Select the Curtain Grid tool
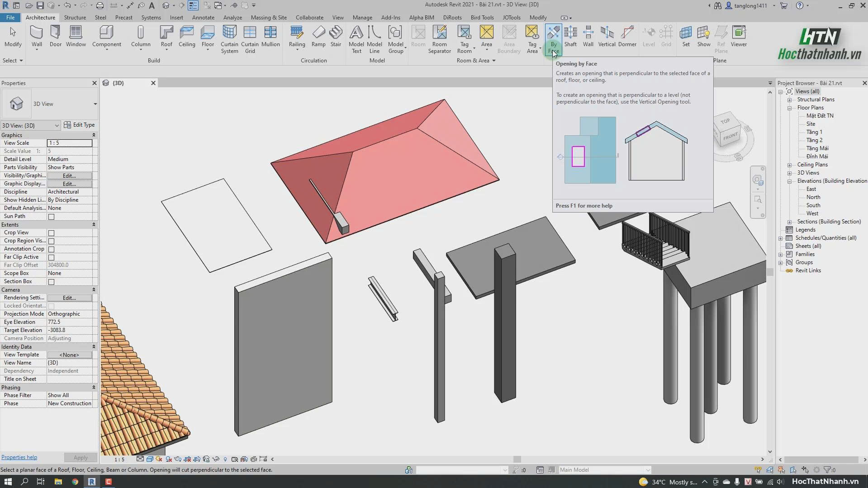Viewport: 868px width, 488px height. point(250,39)
